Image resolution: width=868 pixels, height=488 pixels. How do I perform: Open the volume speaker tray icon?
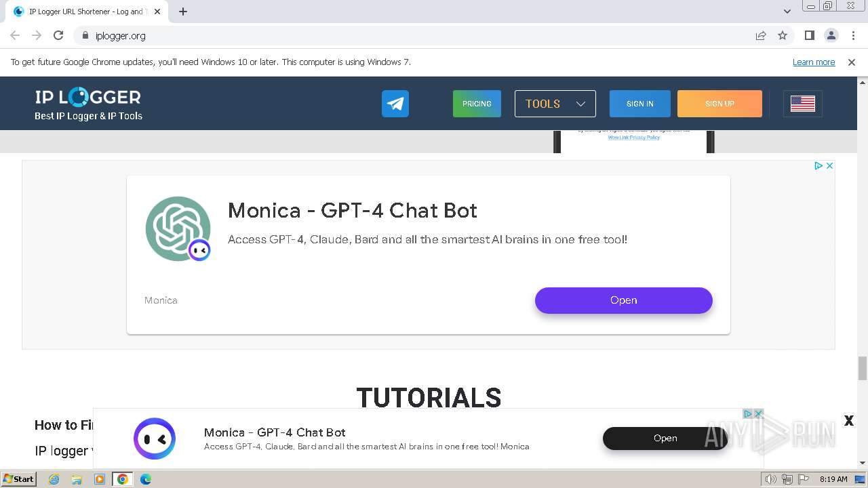771,479
